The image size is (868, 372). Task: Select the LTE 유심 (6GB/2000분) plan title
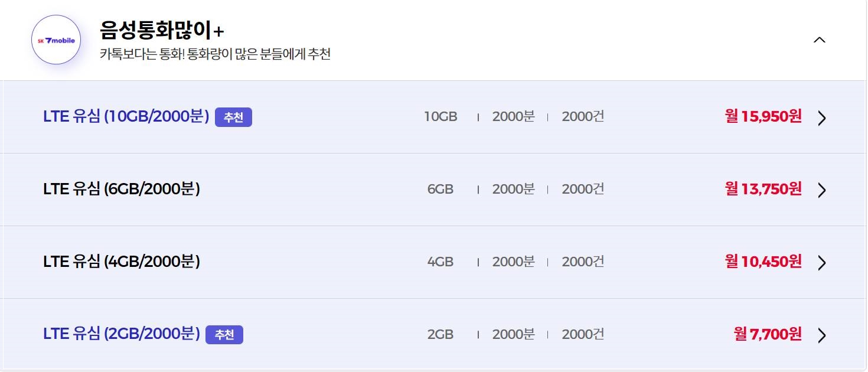pos(122,189)
